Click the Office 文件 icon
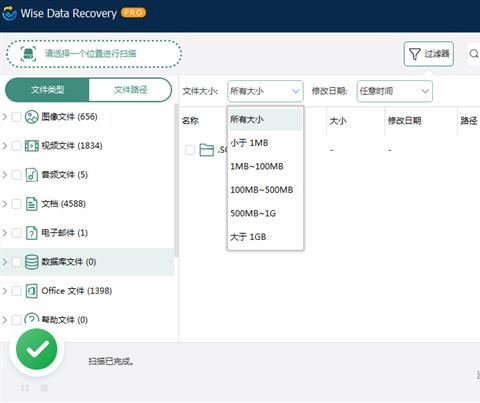 [32, 291]
